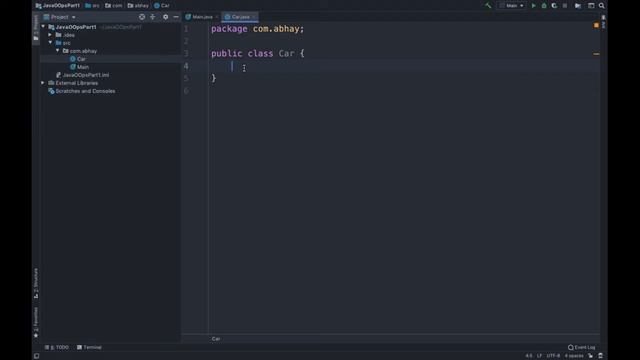Select JavaOOpsPart1.iml file
Viewport: 640px width, 360px height.
click(x=110, y=75)
